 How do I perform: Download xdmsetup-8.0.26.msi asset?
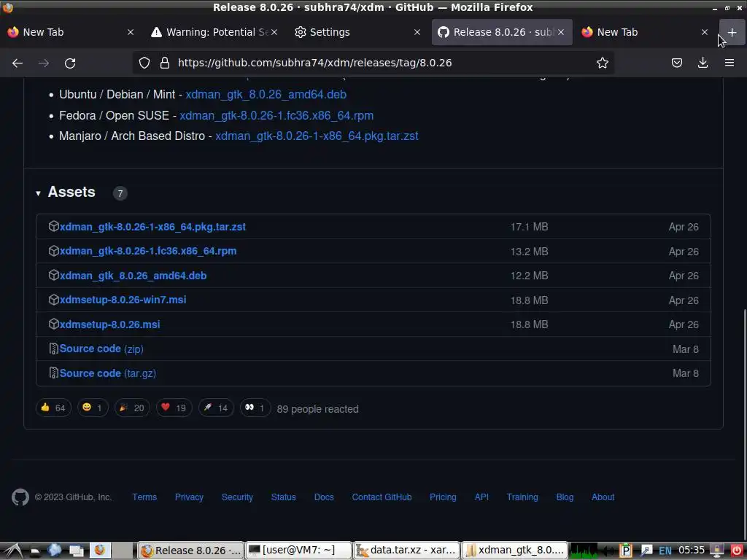pos(109,324)
